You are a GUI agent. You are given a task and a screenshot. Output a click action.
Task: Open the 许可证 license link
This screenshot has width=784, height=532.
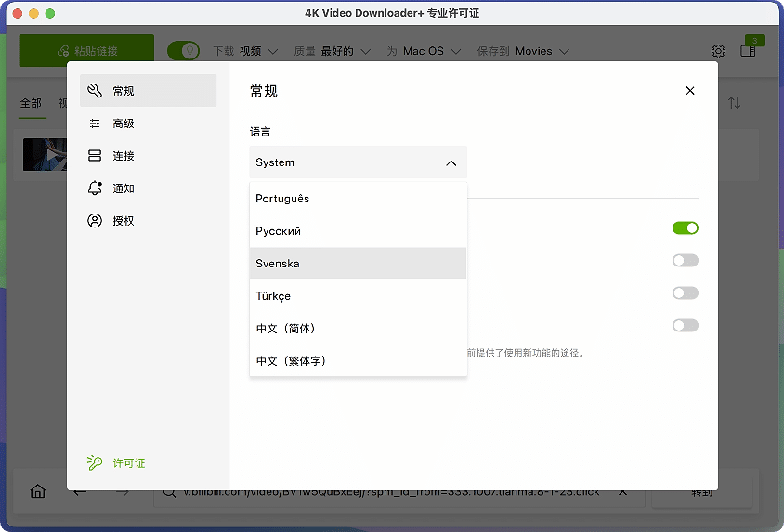point(129,463)
